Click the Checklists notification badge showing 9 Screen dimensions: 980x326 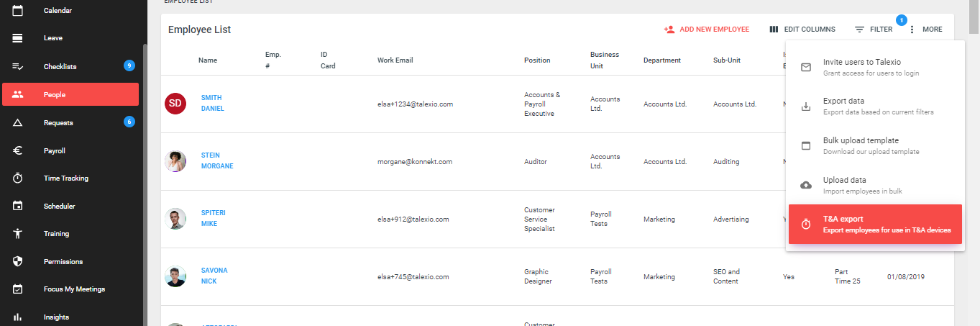(x=129, y=65)
